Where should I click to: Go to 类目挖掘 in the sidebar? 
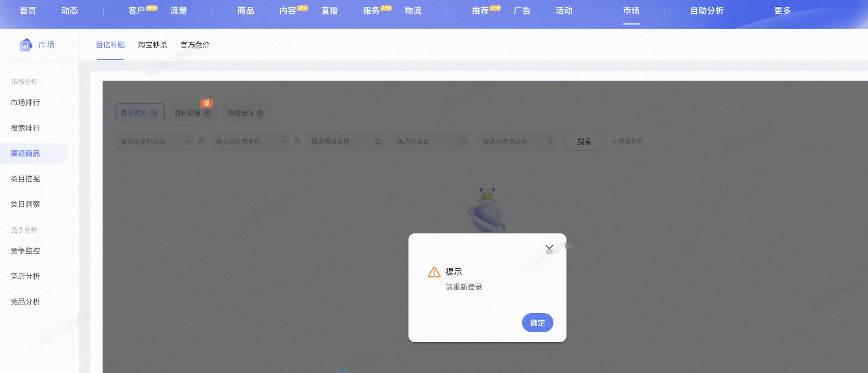(x=25, y=179)
